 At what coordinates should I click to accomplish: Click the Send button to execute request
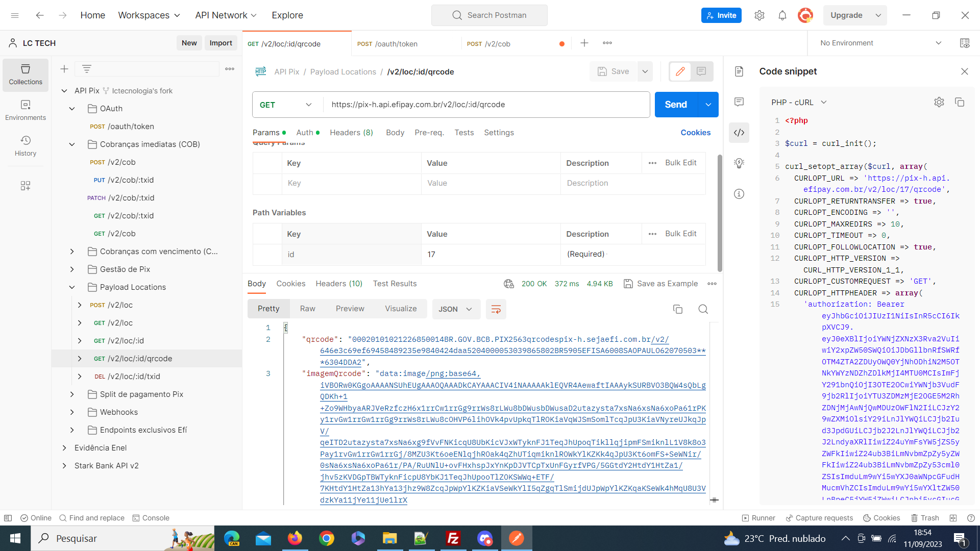pyautogui.click(x=676, y=104)
